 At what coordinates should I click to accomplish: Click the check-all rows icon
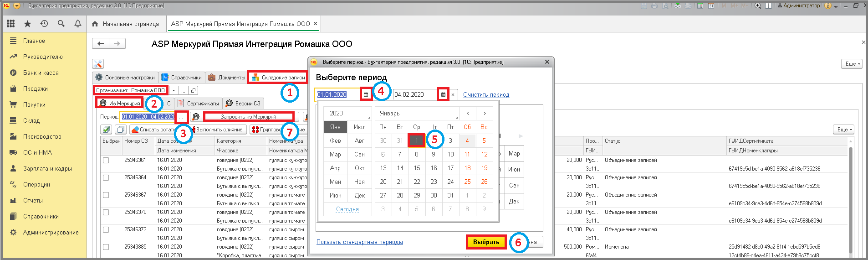(106, 130)
